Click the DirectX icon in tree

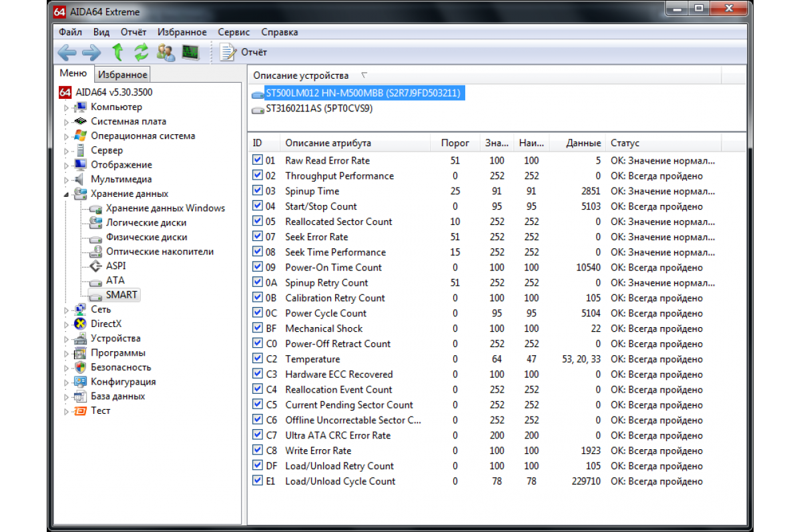click(81, 324)
